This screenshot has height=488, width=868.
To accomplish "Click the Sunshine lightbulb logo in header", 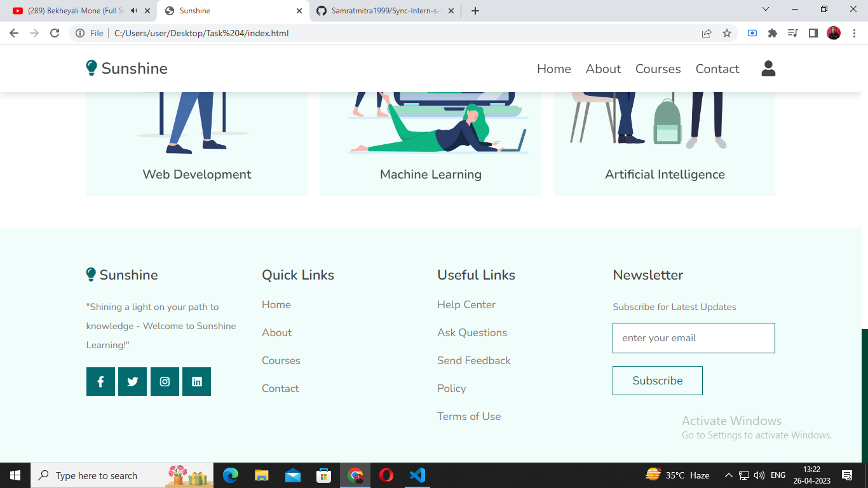I will pyautogui.click(x=92, y=68).
